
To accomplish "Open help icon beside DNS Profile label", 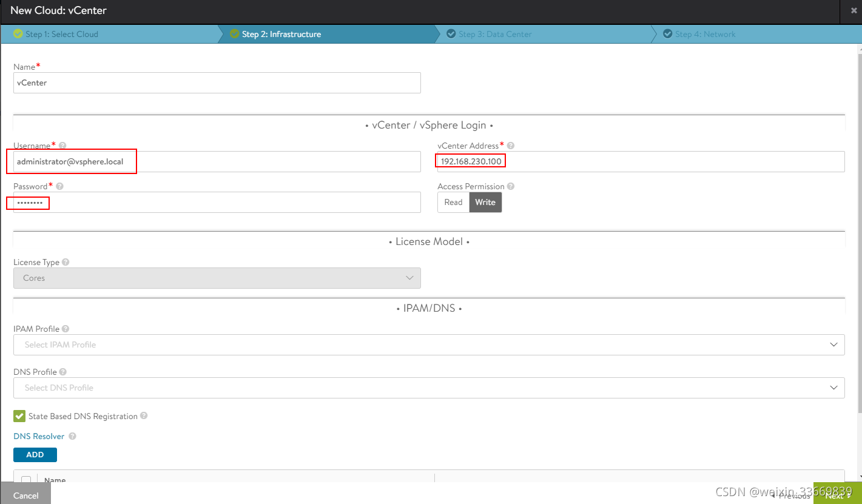I will (x=63, y=372).
